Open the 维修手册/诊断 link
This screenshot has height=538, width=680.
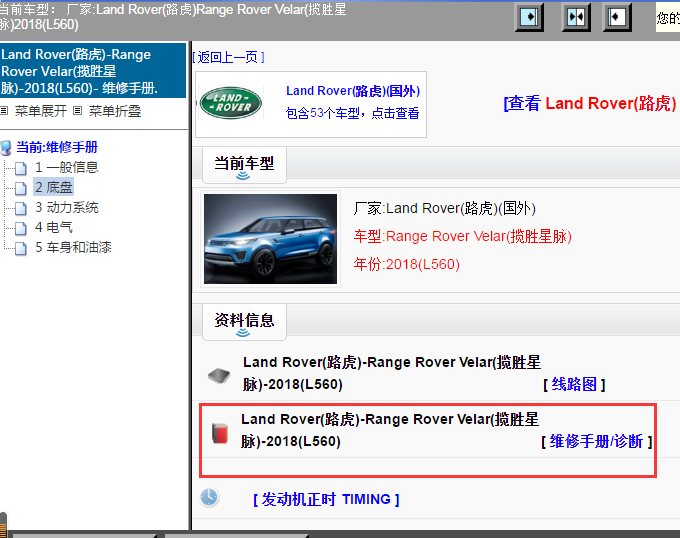tap(596, 441)
